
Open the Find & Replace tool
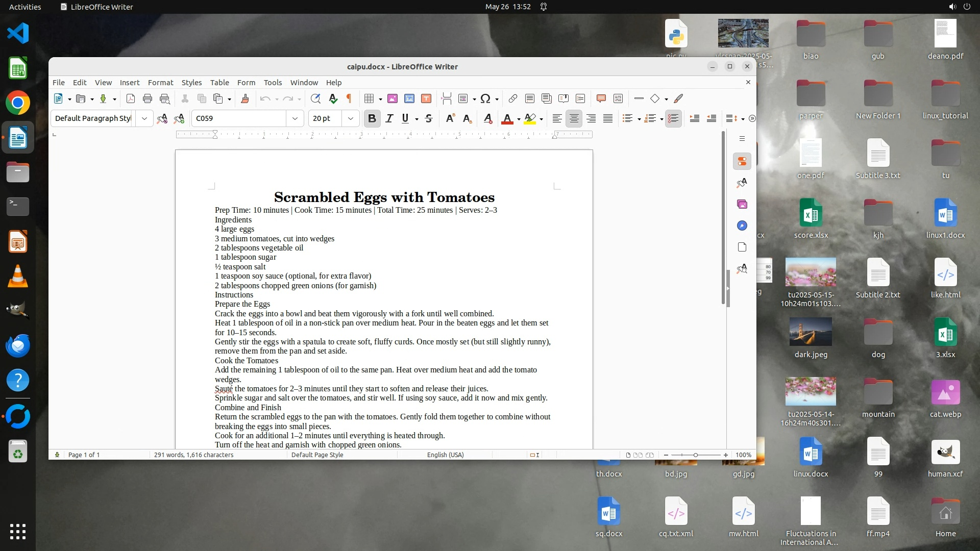pyautogui.click(x=315, y=99)
